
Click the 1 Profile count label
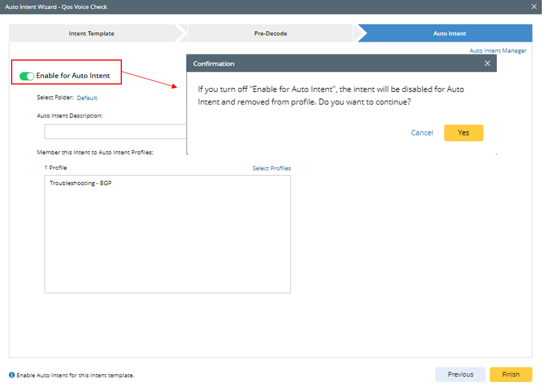(x=56, y=168)
